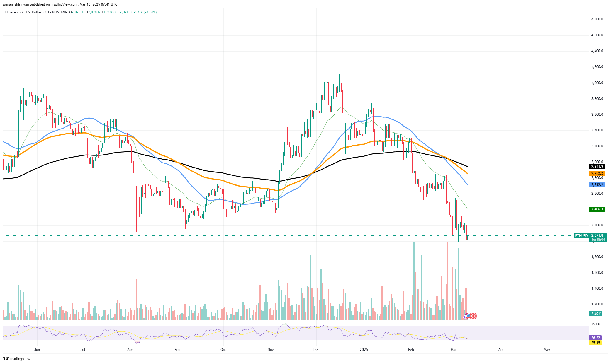The width and height of the screenshot is (611, 364).
Task: Click the Mar label on time axis
Action: coord(454,349)
